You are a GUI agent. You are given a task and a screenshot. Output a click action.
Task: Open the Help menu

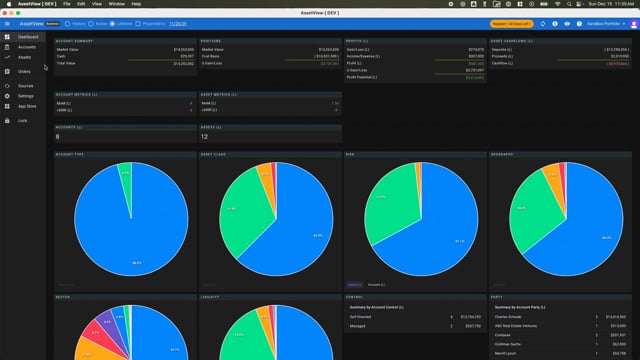[136, 4]
